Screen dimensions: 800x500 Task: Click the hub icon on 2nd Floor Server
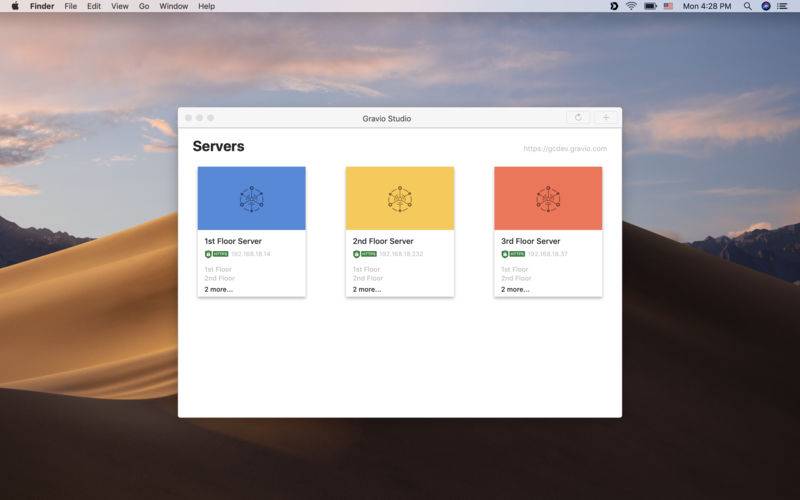pyautogui.click(x=400, y=198)
